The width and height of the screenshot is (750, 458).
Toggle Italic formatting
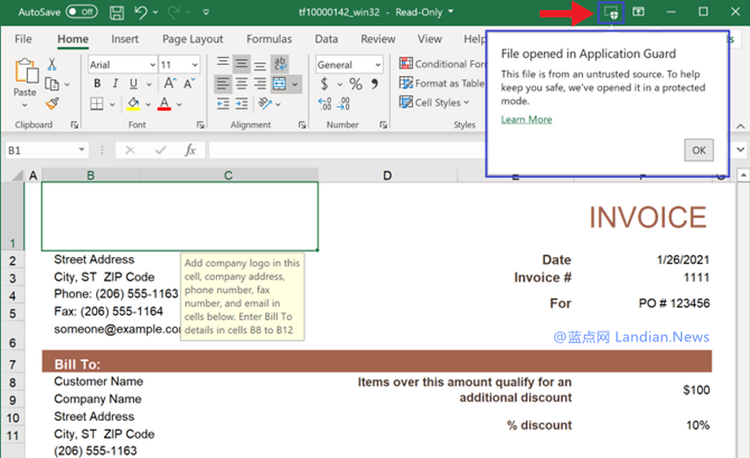pyautogui.click(x=114, y=84)
